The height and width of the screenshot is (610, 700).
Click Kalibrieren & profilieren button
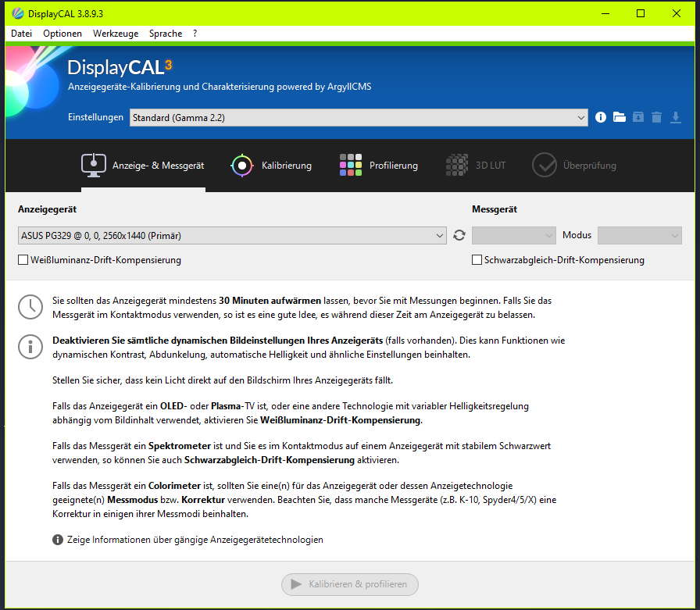coord(349,584)
